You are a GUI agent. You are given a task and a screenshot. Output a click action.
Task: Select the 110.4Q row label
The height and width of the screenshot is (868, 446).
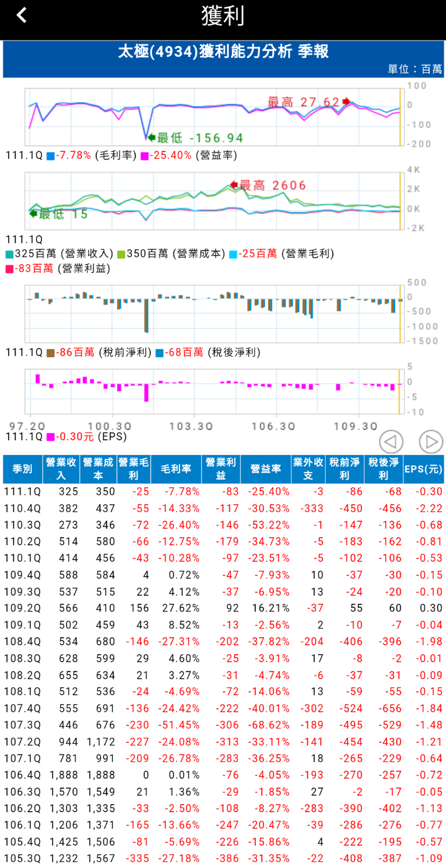(22, 508)
